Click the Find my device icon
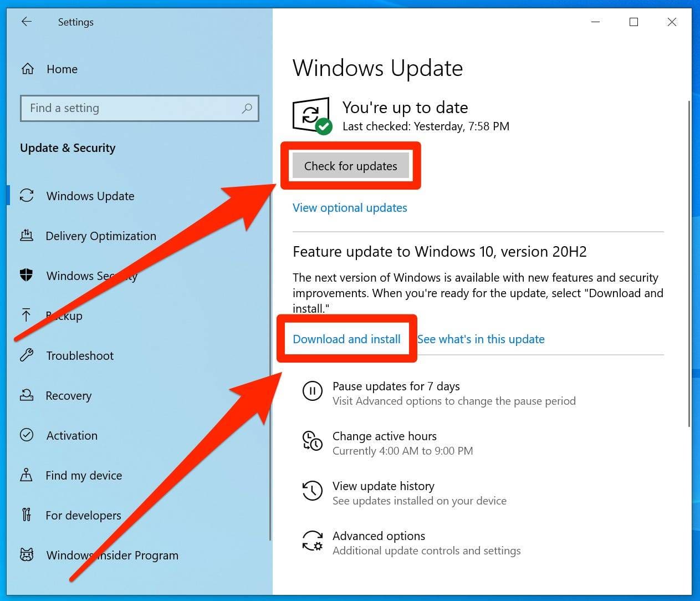Image resolution: width=700 pixels, height=601 pixels. click(x=26, y=475)
